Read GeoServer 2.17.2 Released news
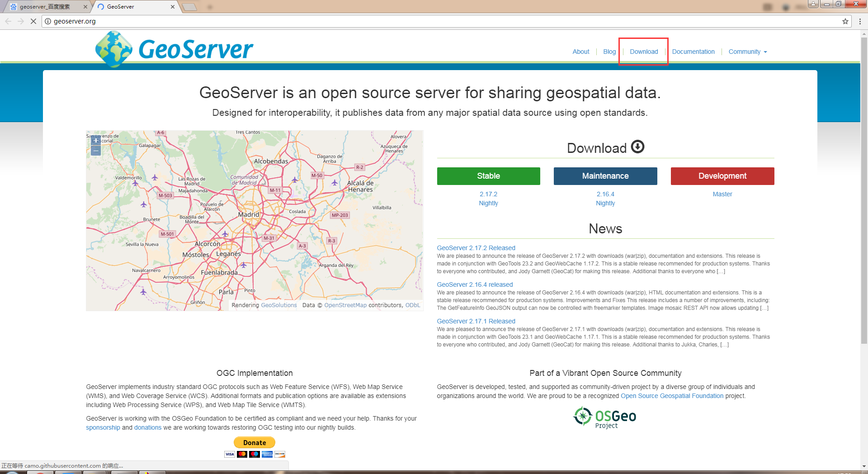The height and width of the screenshot is (474, 868). pyautogui.click(x=476, y=248)
